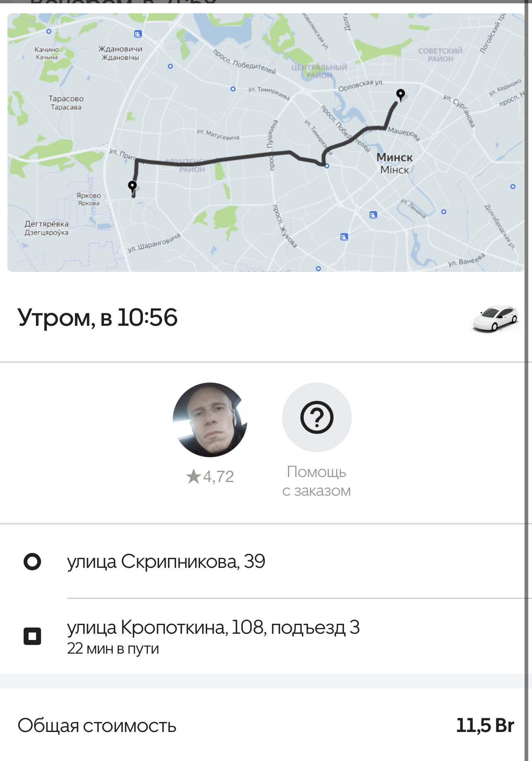This screenshot has width=532, height=761.
Task: Click the pickup circle icon beside Скрипникова
Action: [x=32, y=562]
